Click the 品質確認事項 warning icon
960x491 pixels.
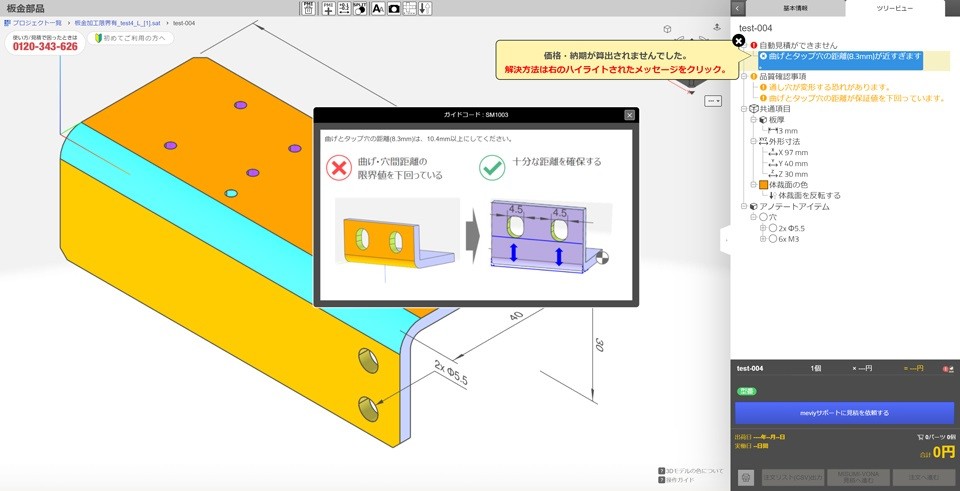pyautogui.click(x=754, y=77)
